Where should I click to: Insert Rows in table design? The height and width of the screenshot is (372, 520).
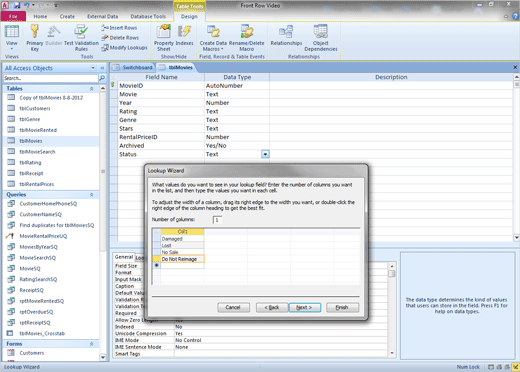(119, 28)
